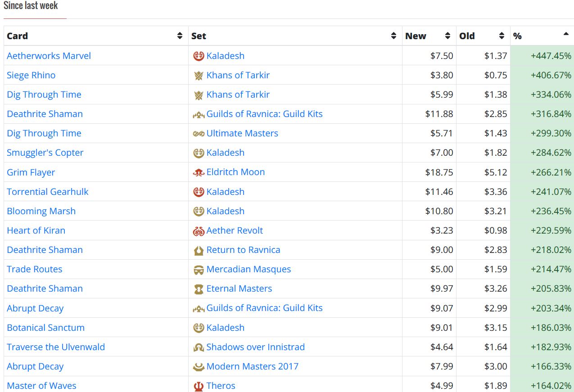Click Khans of Tarkir icon in Siege Rhino row

coord(199,76)
